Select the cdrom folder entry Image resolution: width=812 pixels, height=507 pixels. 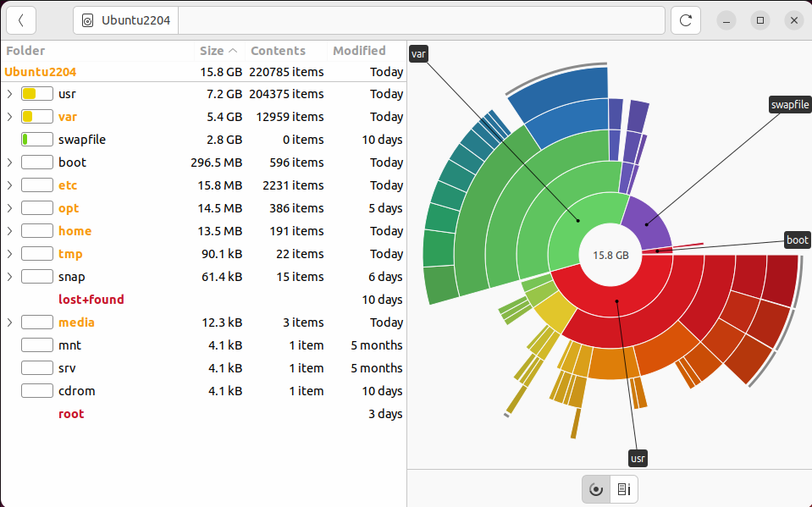pos(77,390)
